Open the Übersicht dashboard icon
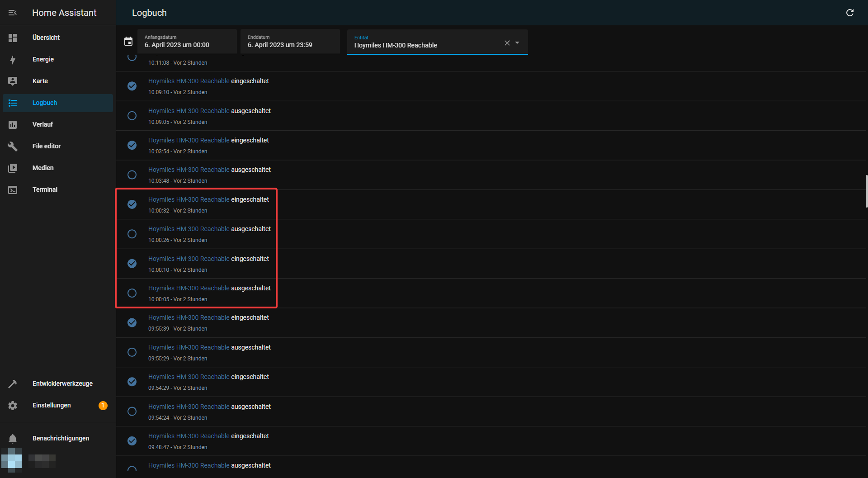Screen dimensions: 868x478 click(x=13, y=38)
